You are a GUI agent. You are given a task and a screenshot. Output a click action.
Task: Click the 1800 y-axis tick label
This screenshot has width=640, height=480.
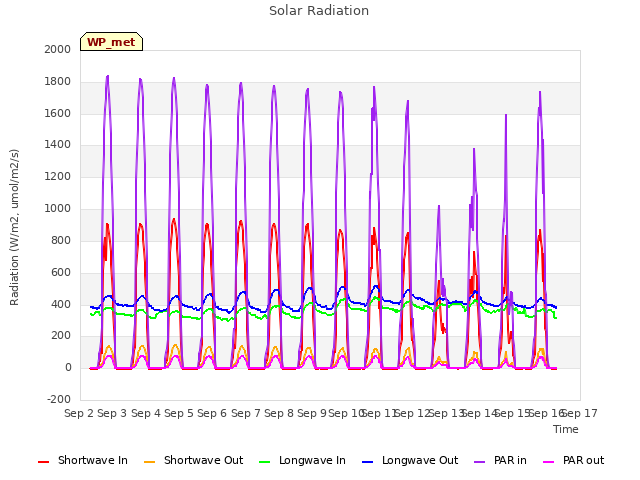click(58, 81)
